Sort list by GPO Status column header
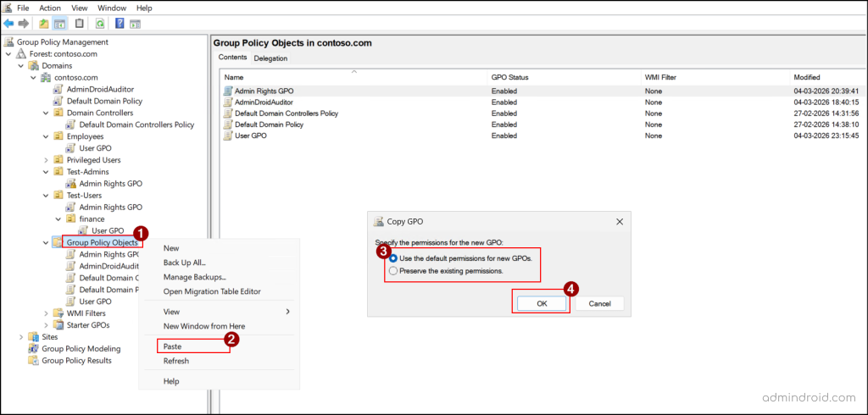The width and height of the screenshot is (868, 415). coord(564,77)
